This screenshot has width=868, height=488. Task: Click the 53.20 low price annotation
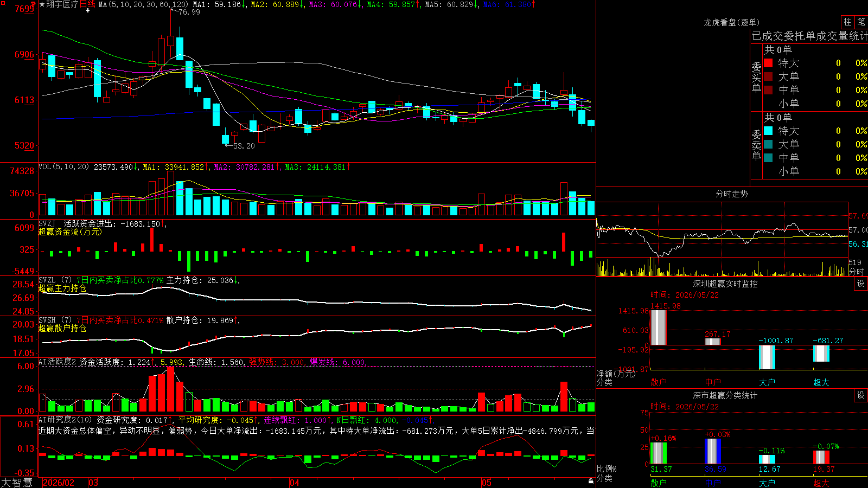click(x=244, y=146)
